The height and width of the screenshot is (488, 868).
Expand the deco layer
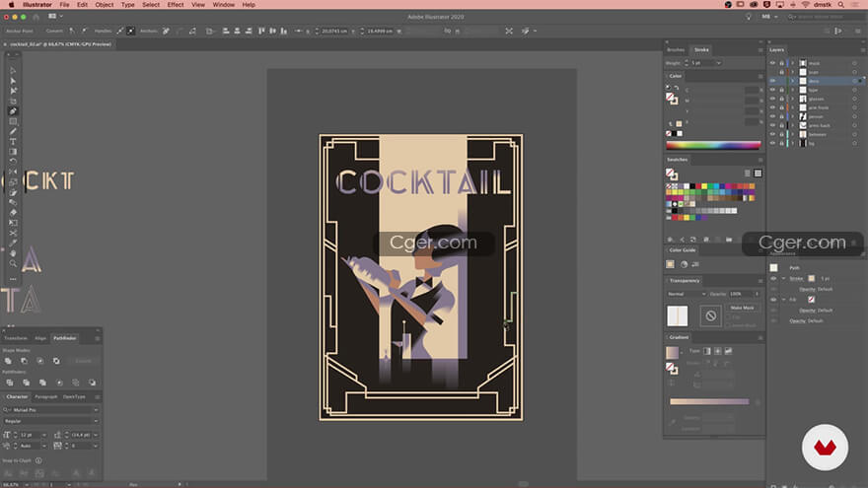793,81
